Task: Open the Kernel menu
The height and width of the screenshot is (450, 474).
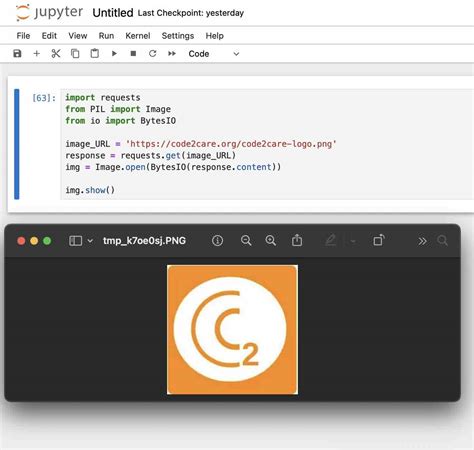Action: 138,36
